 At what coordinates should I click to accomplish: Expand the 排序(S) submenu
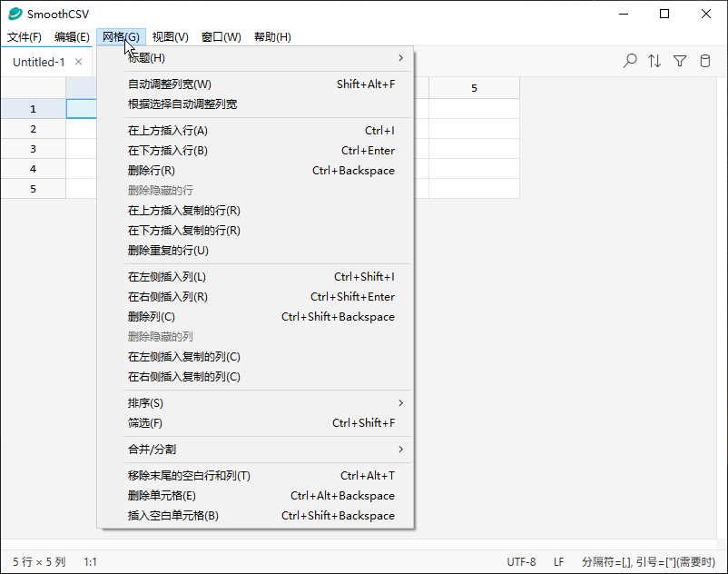[263, 403]
